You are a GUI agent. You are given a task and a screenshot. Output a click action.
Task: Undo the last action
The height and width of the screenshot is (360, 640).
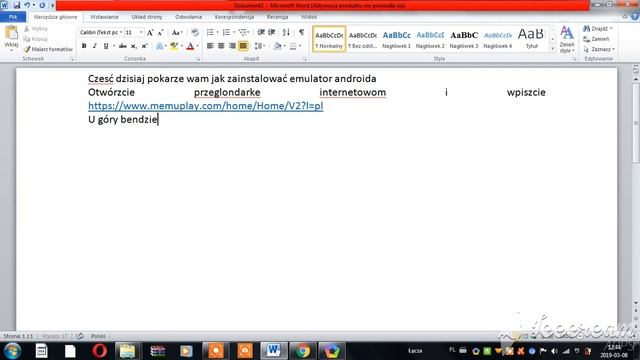point(27,5)
